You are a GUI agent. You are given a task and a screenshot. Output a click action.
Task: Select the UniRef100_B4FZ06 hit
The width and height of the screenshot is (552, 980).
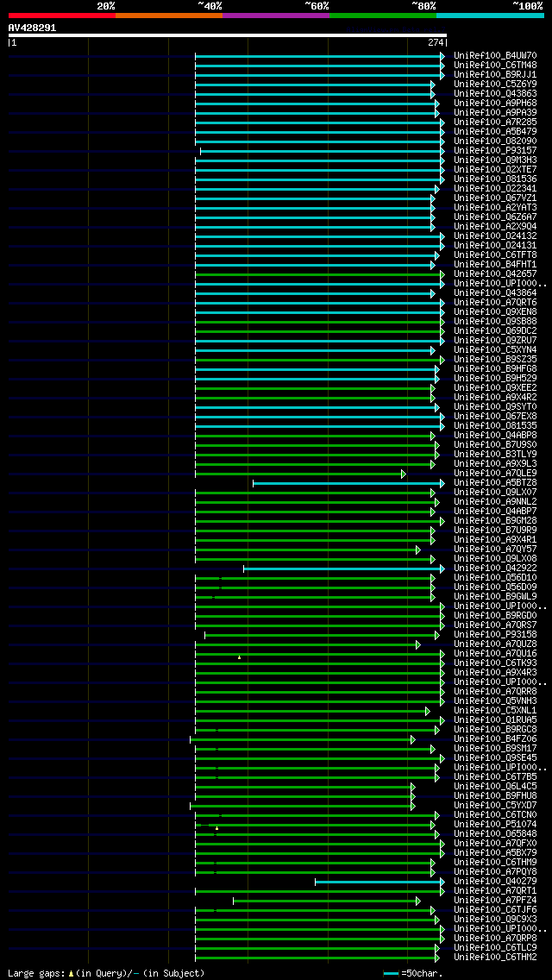pyautogui.click(x=495, y=739)
